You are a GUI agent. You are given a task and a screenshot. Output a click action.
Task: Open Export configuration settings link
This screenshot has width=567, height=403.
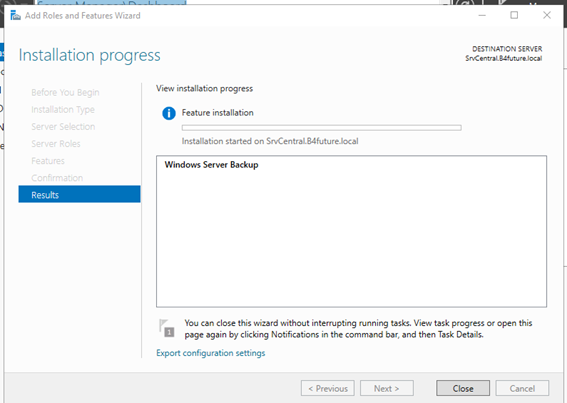[210, 353]
